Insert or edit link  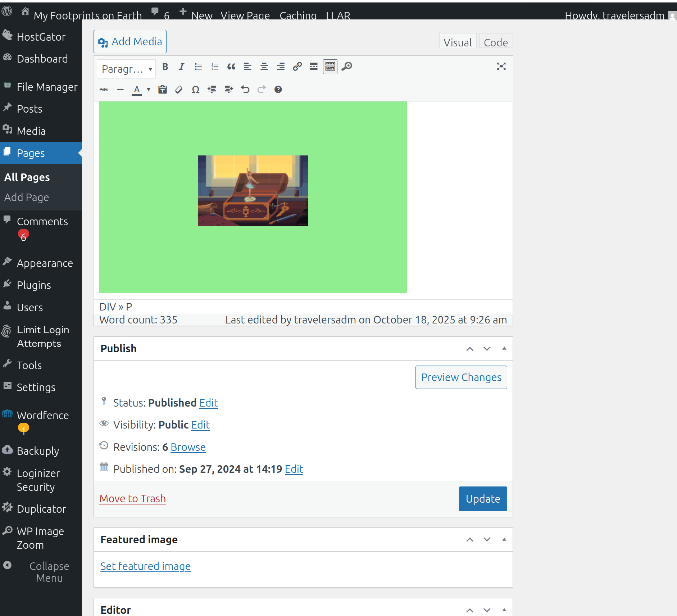click(297, 67)
